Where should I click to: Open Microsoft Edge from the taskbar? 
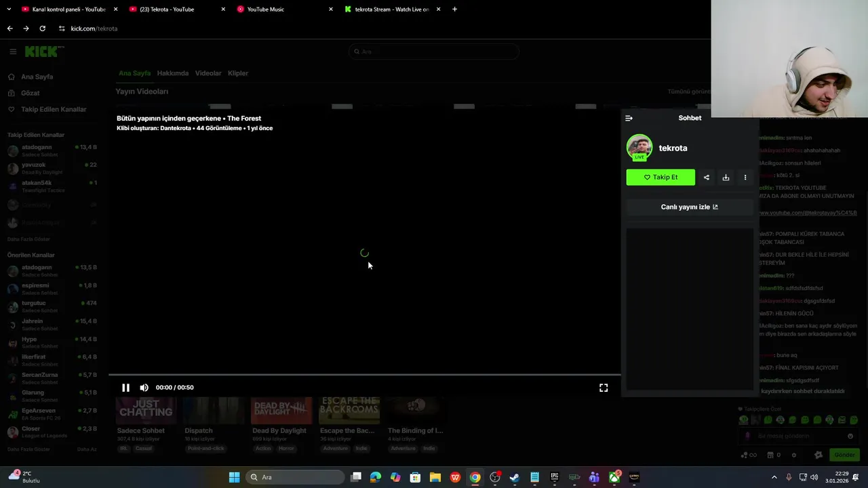[x=376, y=477]
